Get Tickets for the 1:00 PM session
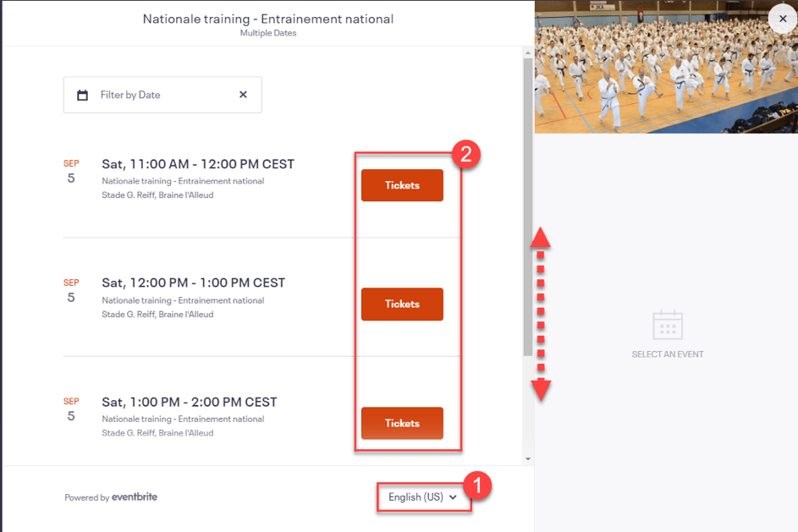This screenshot has height=532, width=798. [402, 423]
